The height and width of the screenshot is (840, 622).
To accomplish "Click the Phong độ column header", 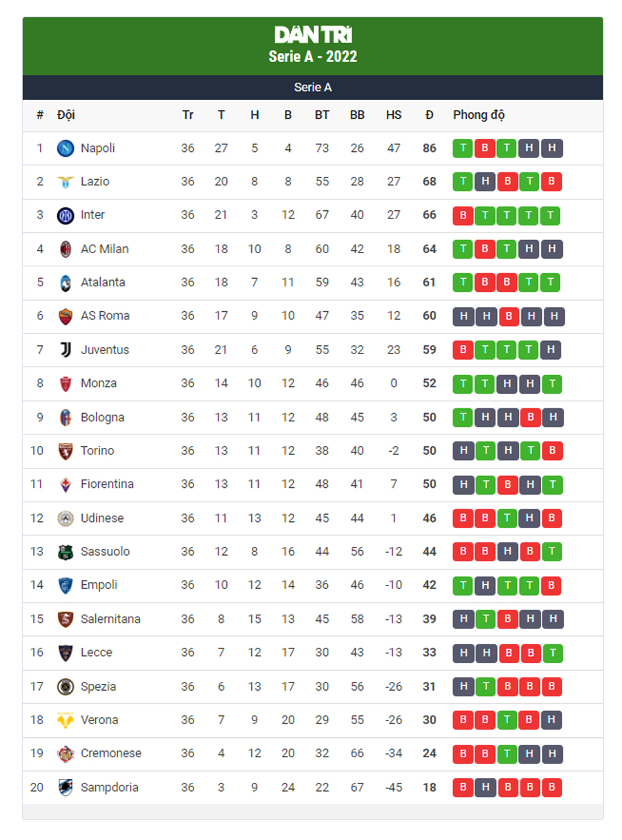I will (478, 115).
